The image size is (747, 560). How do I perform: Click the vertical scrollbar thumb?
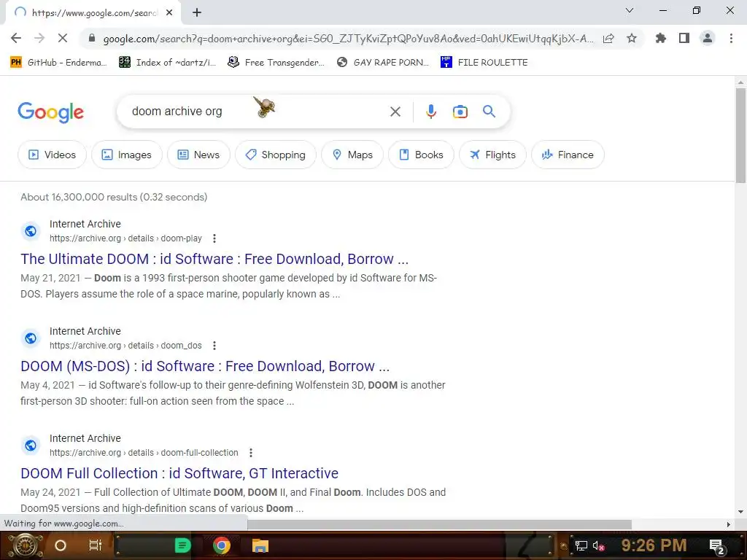click(x=740, y=135)
